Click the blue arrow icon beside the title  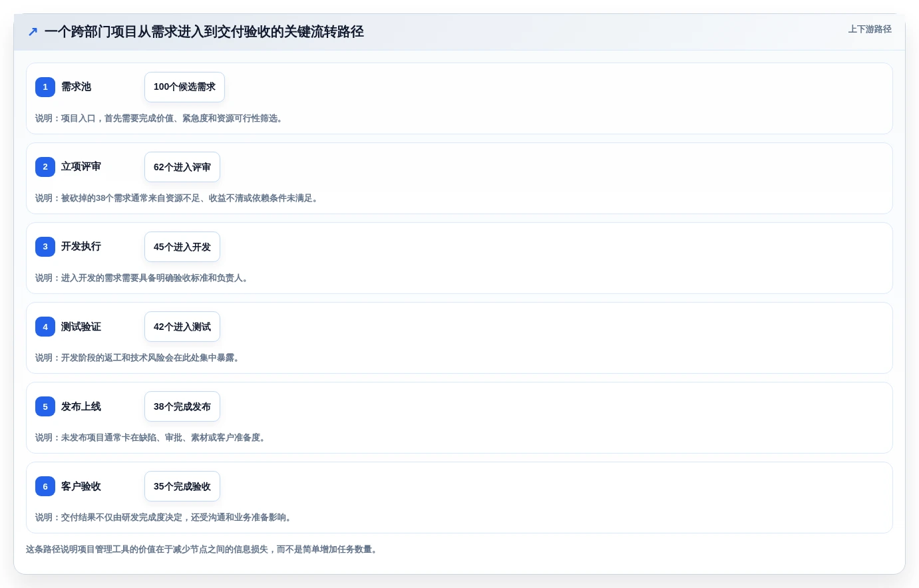point(33,31)
